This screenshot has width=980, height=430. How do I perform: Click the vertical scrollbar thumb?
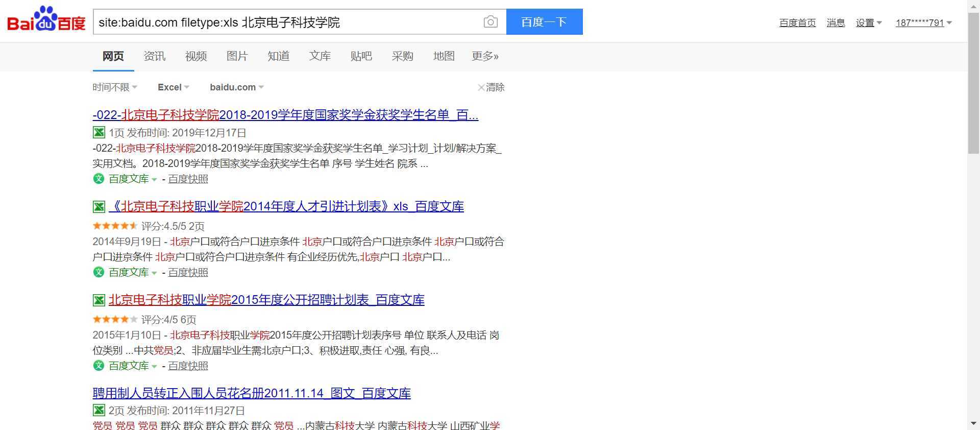[x=973, y=83]
